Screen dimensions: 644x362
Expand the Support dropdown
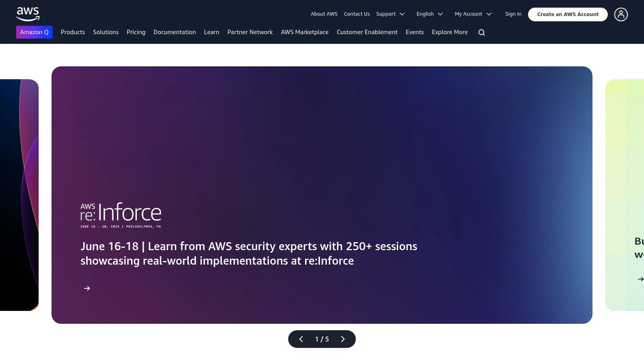click(x=390, y=14)
